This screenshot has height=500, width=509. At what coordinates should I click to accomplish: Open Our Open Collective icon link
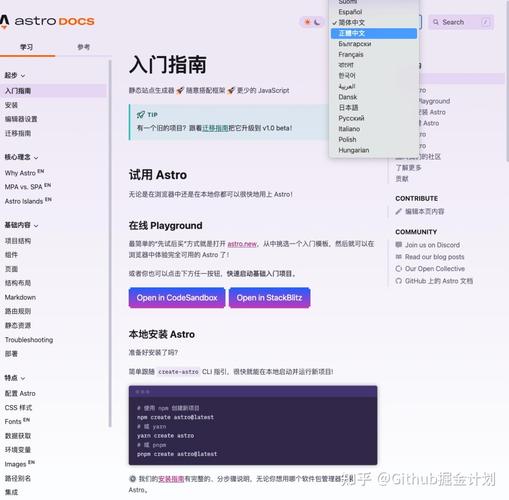[x=399, y=268]
